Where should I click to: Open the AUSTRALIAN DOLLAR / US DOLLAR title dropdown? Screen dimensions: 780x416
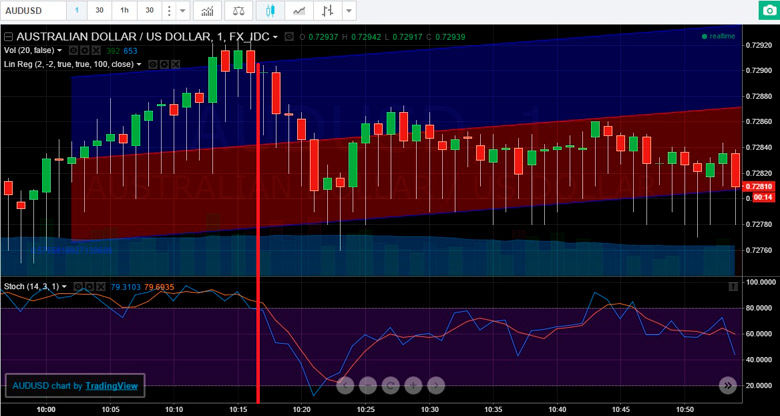275,37
